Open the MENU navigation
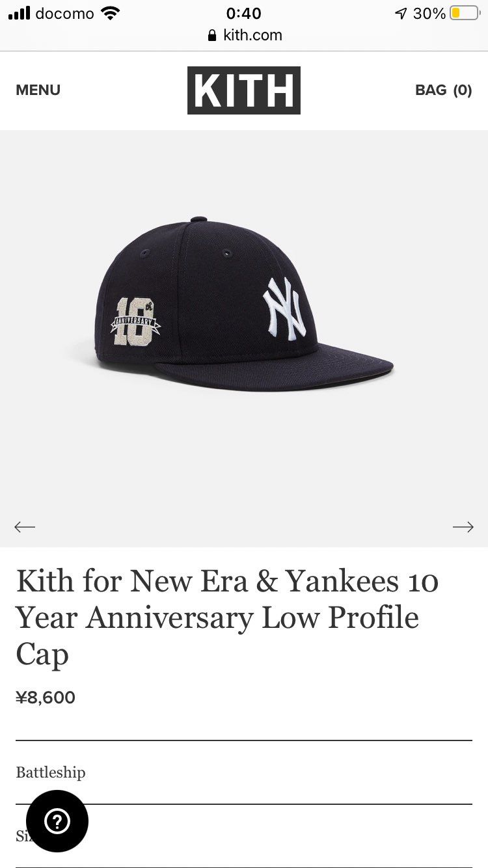The image size is (488, 868). [x=38, y=90]
